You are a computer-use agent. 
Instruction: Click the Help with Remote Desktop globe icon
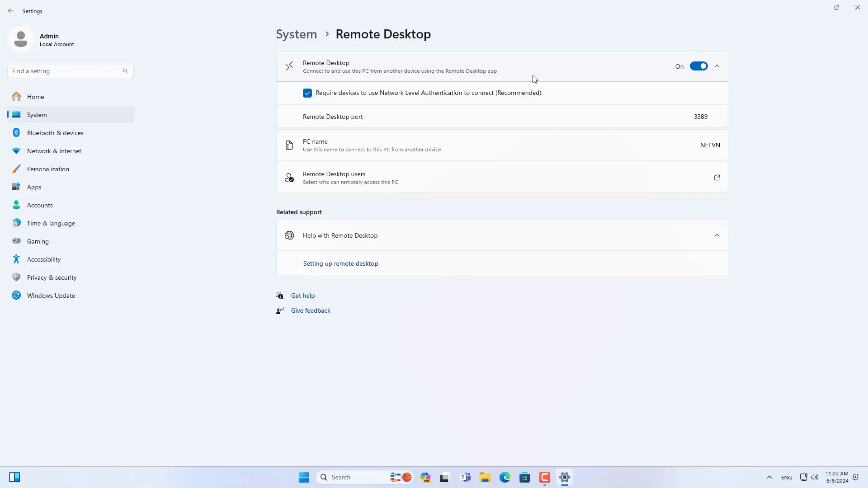(289, 235)
